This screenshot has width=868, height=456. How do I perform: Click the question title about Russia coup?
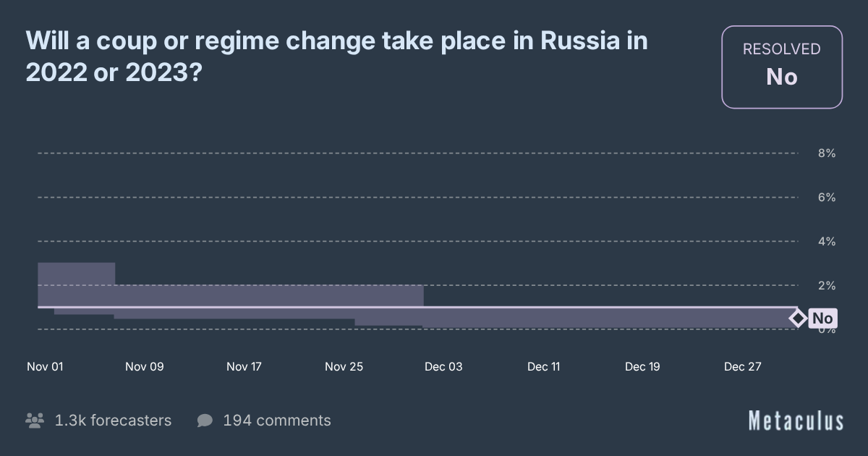(x=336, y=57)
